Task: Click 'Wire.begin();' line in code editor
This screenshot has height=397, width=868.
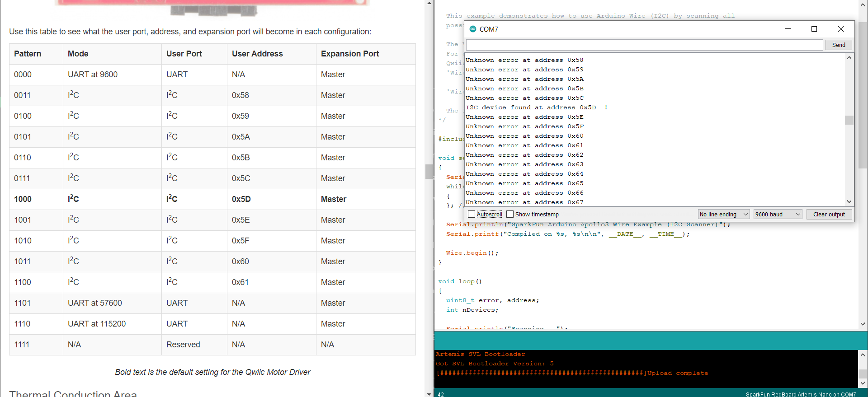Action: [x=472, y=253]
